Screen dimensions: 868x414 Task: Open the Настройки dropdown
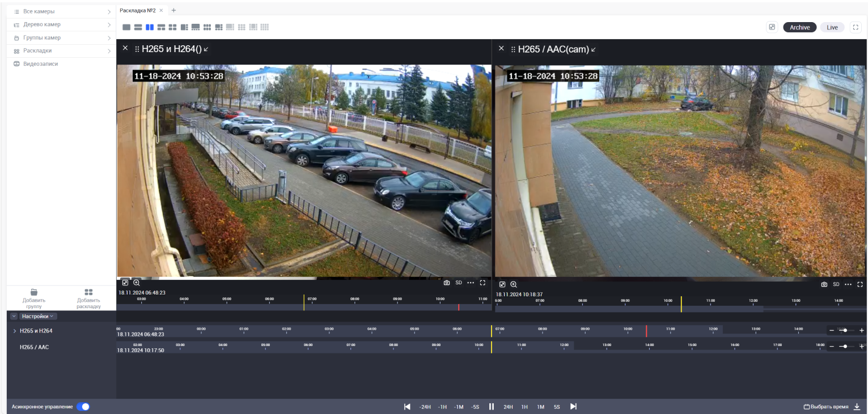point(38,317)
